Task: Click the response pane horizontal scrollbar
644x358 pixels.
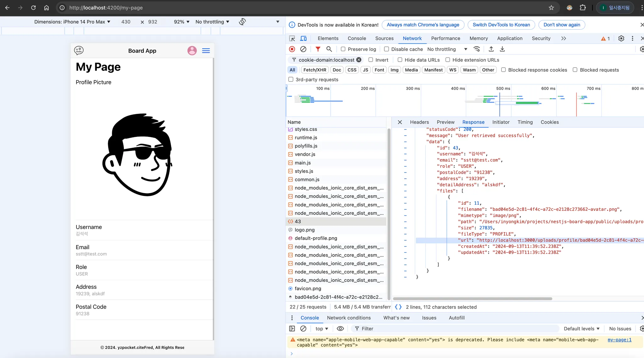Action: [x=472, y=299]
